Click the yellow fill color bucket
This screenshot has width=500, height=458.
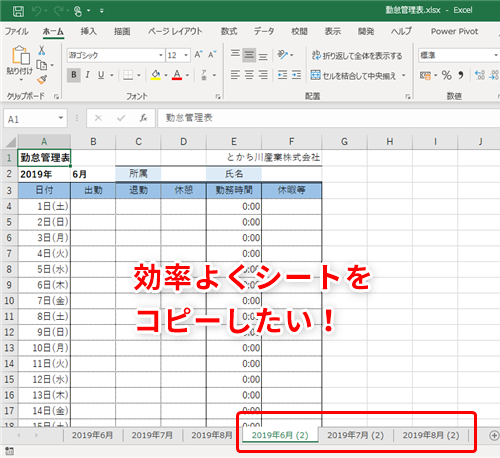pyautogui.click(x=155, y=75)
